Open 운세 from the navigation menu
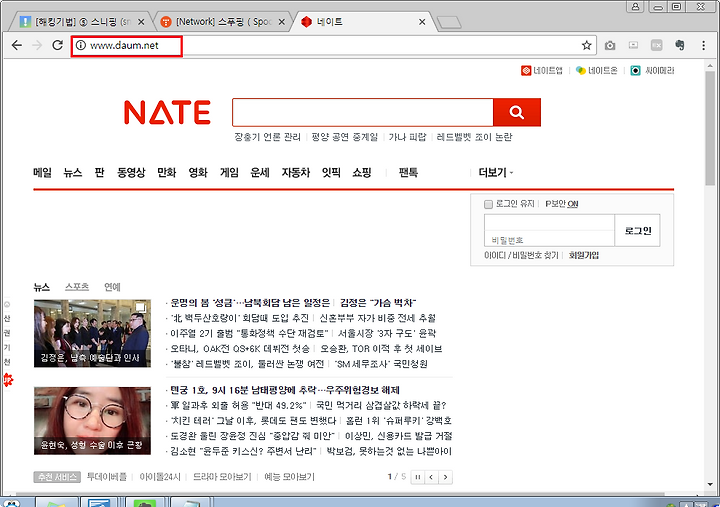This screenshot has width=720, height=507. coord(259,173)
